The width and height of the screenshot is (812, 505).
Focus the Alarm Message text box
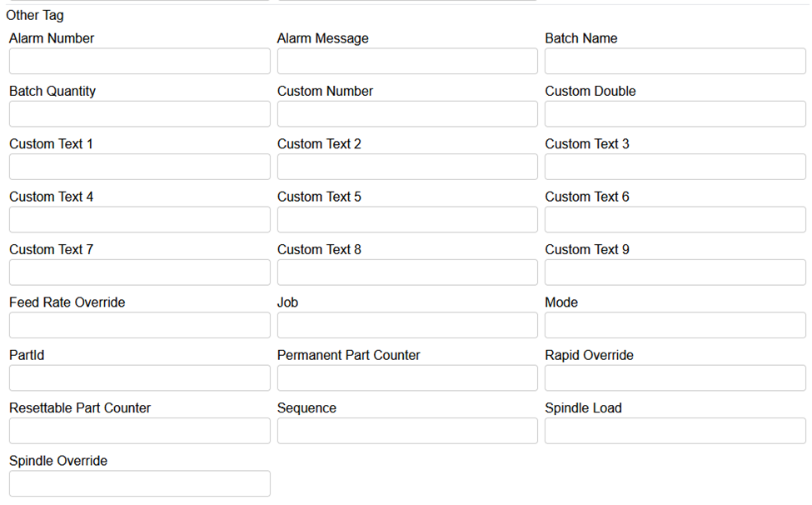(x=407, y=61)
